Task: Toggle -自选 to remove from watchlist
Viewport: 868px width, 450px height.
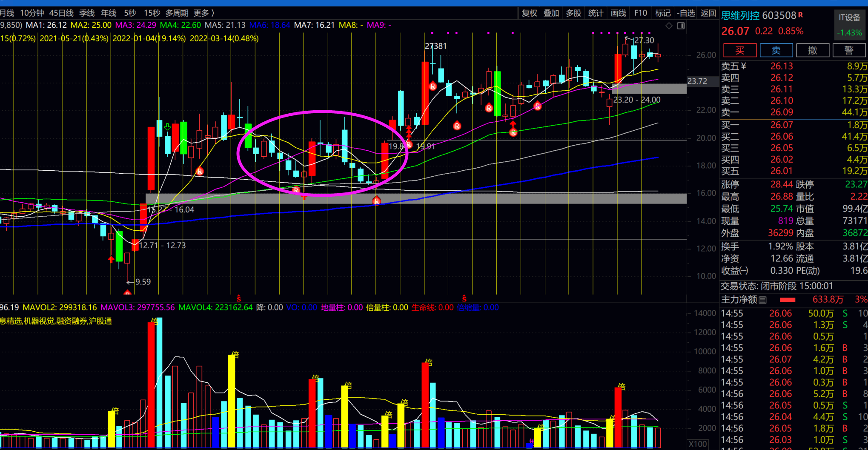Action: tap(685, 13)
